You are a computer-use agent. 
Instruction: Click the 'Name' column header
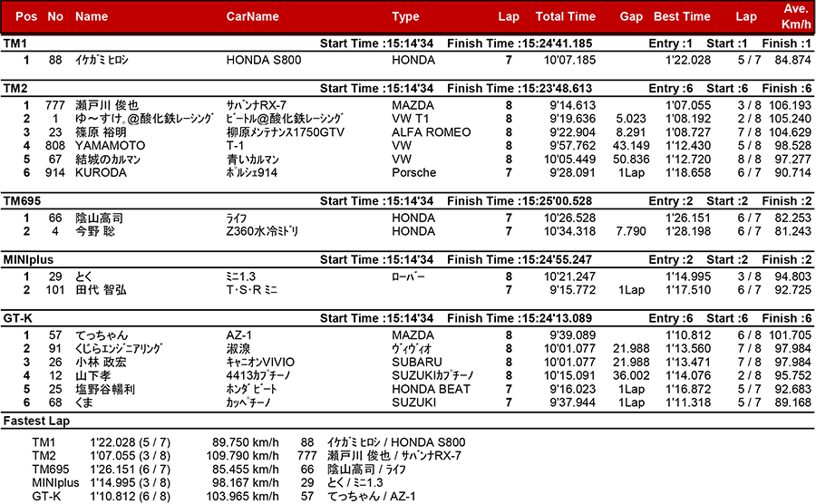coord(92,16)
